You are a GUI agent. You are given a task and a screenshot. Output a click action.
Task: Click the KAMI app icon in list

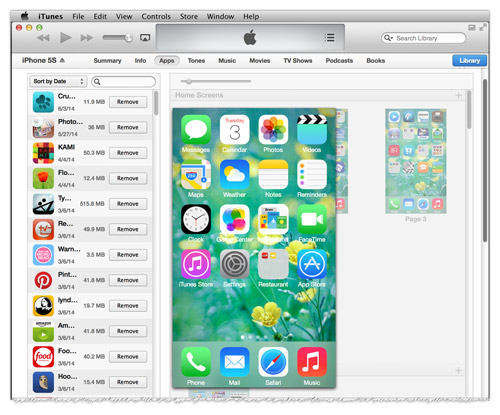pos(43,153)
